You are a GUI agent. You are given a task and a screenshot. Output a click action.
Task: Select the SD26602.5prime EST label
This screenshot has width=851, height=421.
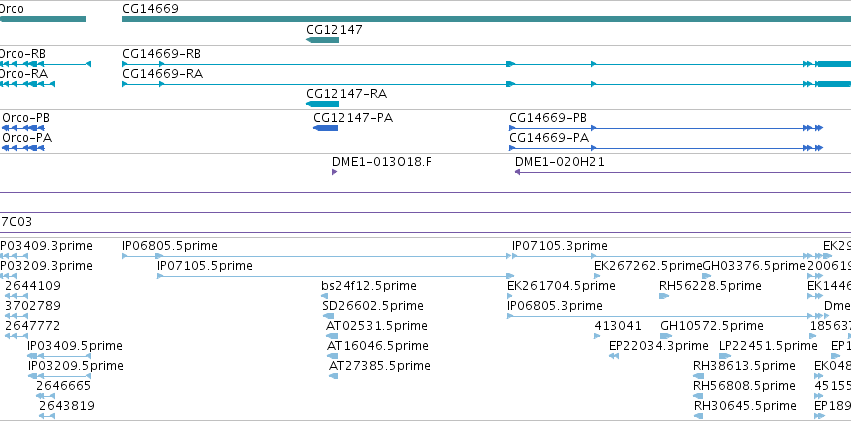tap(373, 306)
